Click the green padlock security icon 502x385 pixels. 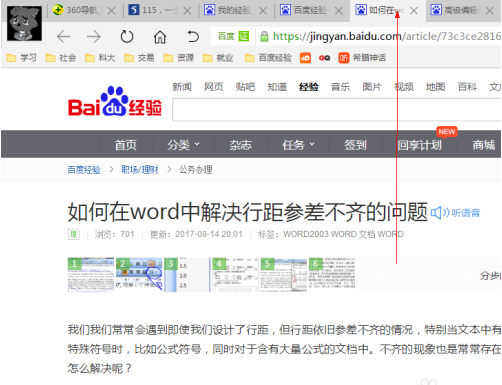(264, 36)
